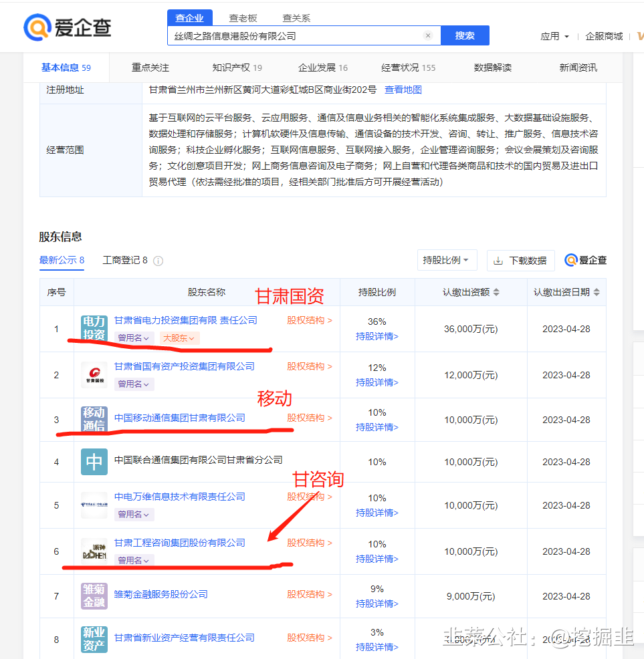Screen dimensions: 644x659
Task: View 股权结构 for 雏菊金融服务股份公司
Action: 310,594
